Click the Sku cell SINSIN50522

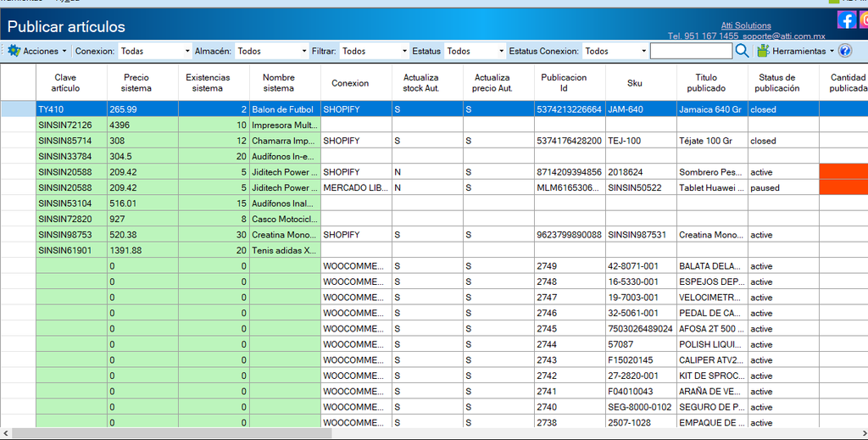coord(641,187)
